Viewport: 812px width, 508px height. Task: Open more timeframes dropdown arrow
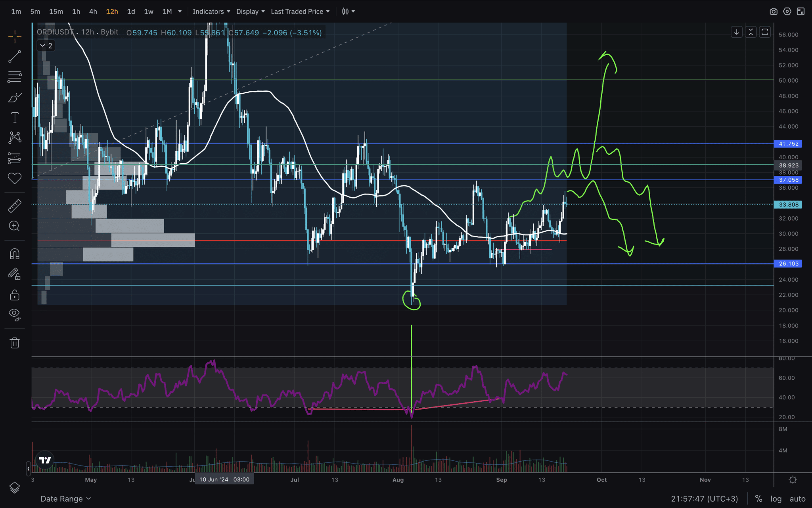click(x=180, y=12)
